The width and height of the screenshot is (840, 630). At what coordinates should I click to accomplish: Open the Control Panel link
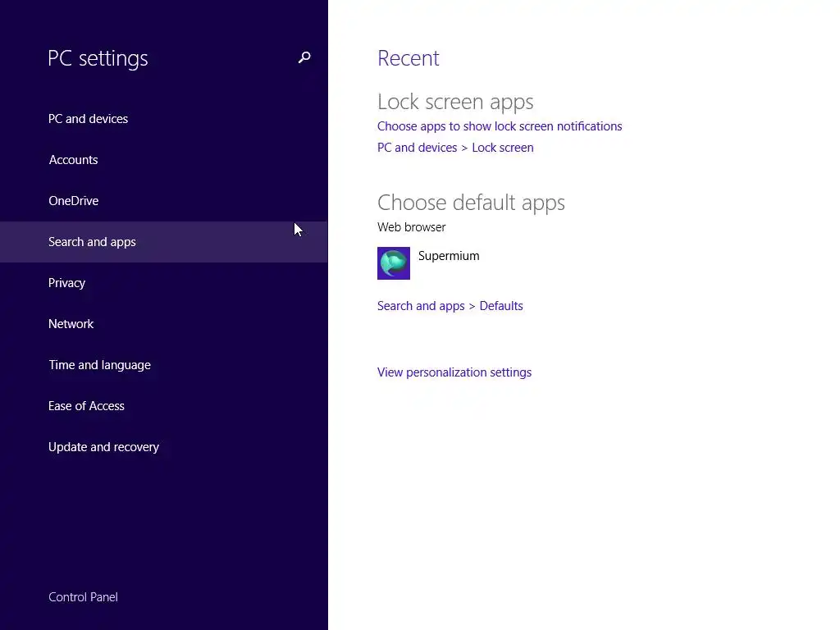[x=84, y=597]
